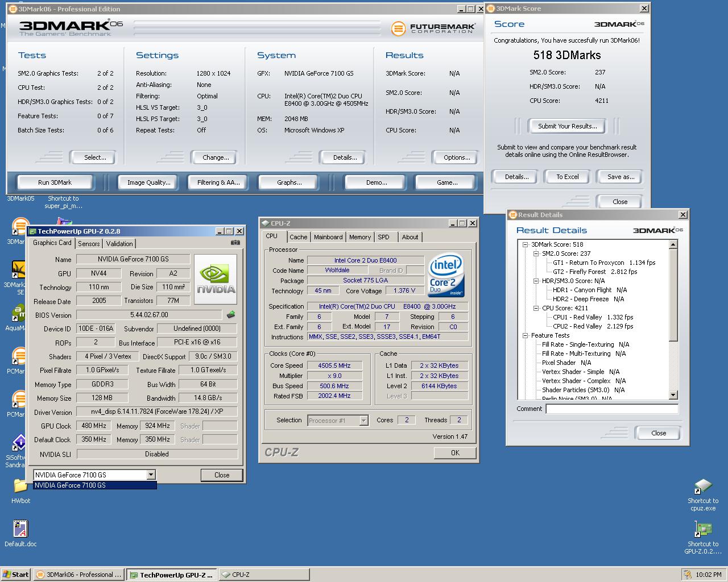Switch to the TechPowerUp GPU-Z taskbar button
Image resolution: width=728 pixels, height=582 pixels.
(x=171, y=575)
